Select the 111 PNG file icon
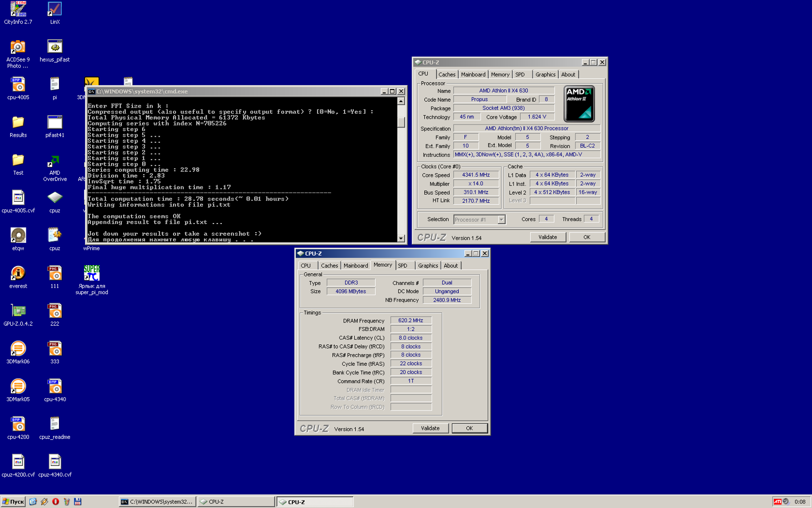The height and width of the screenshot is (508, 812). [55, 277]
